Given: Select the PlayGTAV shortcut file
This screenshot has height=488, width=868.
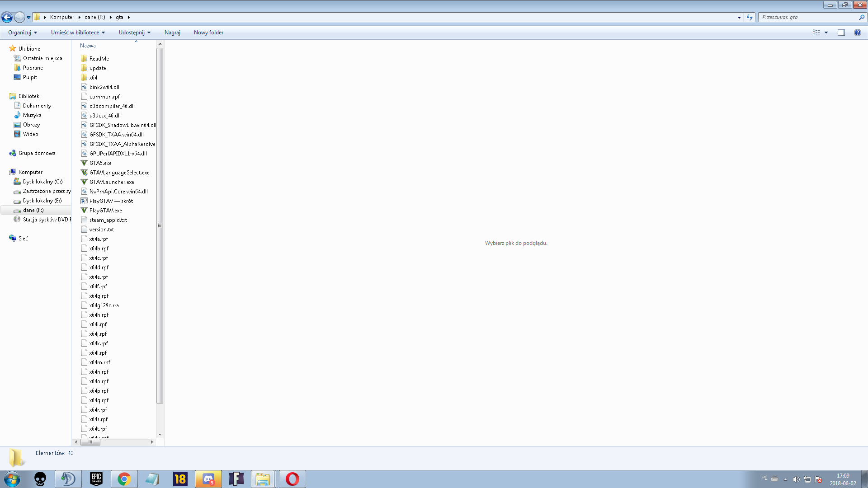Looking at the screenshot, I should tap(111, 201).
